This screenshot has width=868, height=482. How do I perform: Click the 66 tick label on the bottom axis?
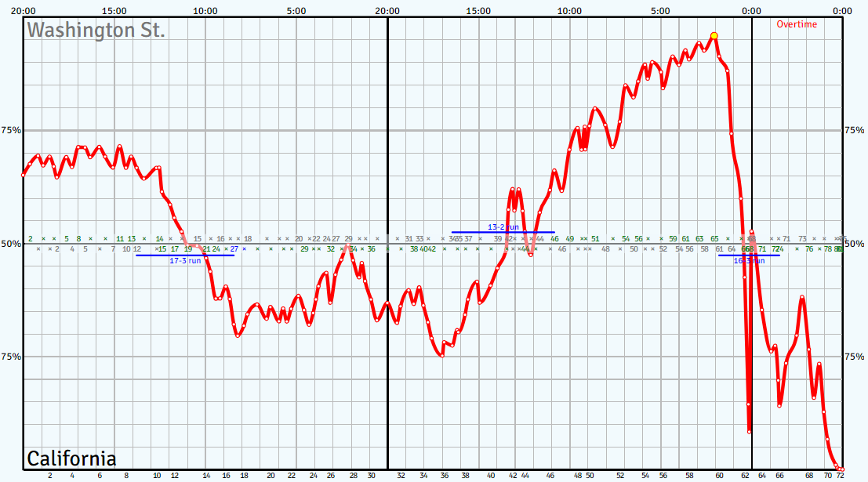tap(779, 476)
